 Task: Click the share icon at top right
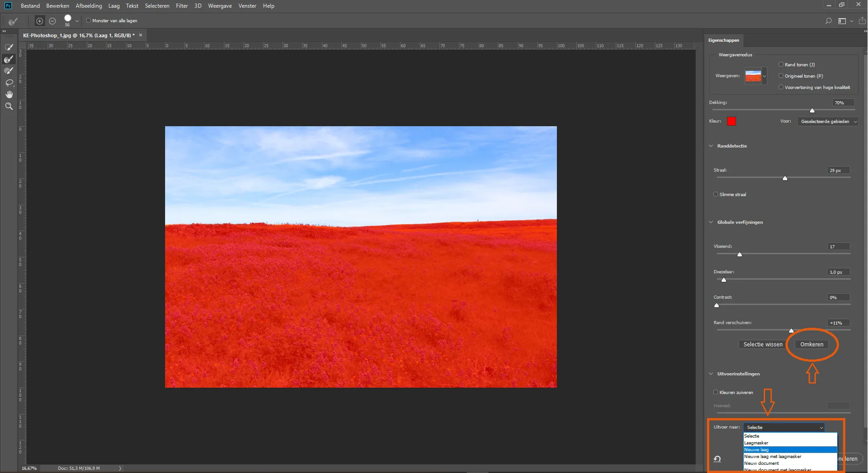(862, 21)
